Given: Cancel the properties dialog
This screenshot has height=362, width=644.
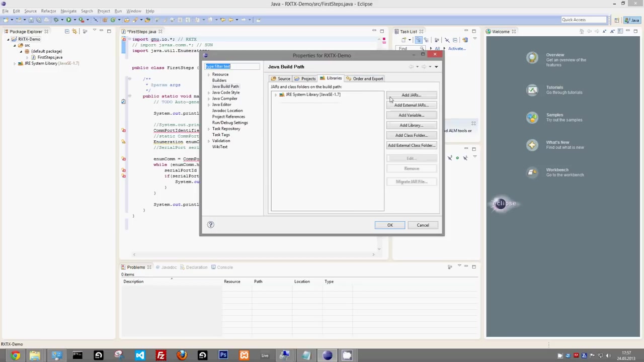Looking at the screenshot, I should (x=423, y=225).
